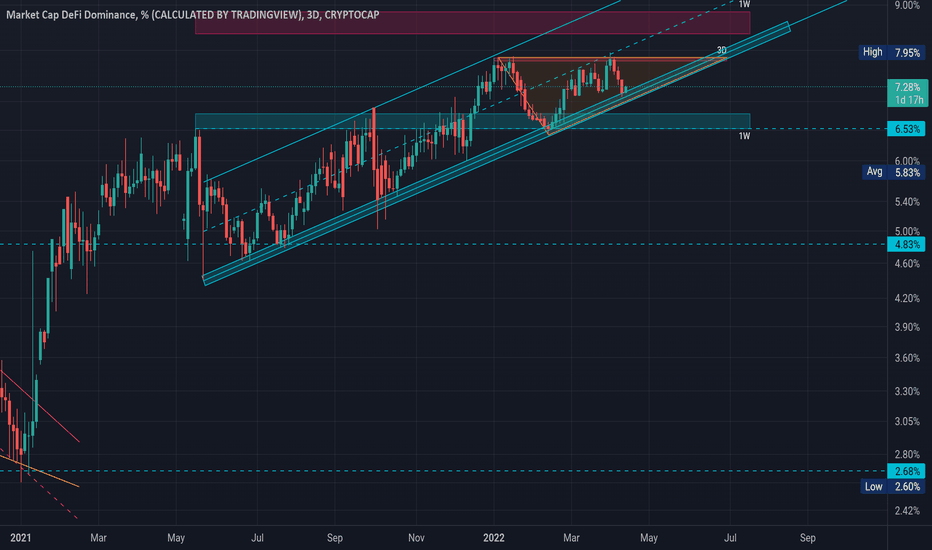Screen dimensions: 932x550
Task: Click the 2.42% price axis tick
Action: pyautogui.click(x=907, y=511)
